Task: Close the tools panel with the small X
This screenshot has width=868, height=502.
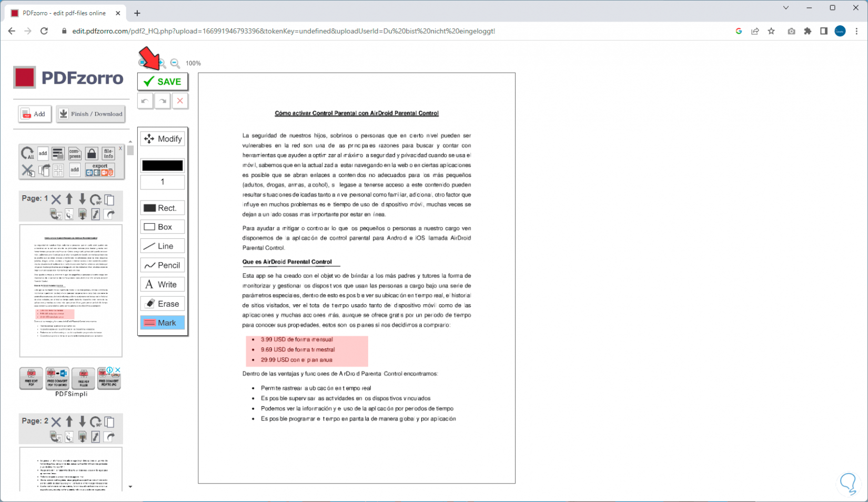Action: point(120,148)
